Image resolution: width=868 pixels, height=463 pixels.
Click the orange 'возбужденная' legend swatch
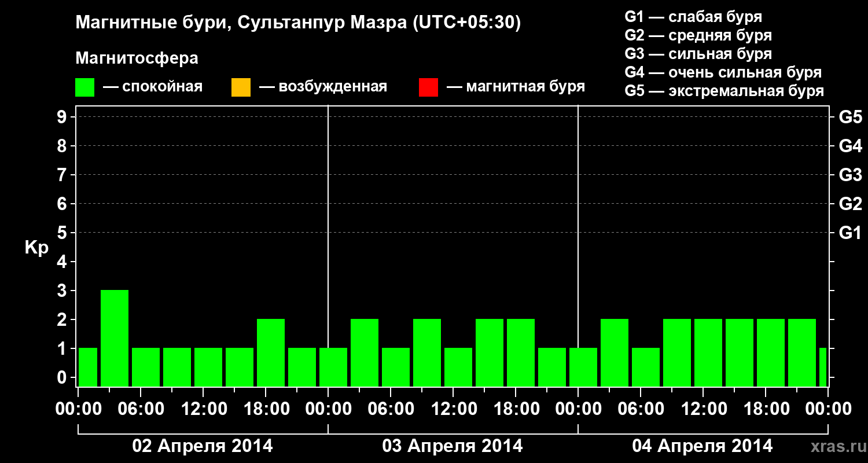point(241,87)
